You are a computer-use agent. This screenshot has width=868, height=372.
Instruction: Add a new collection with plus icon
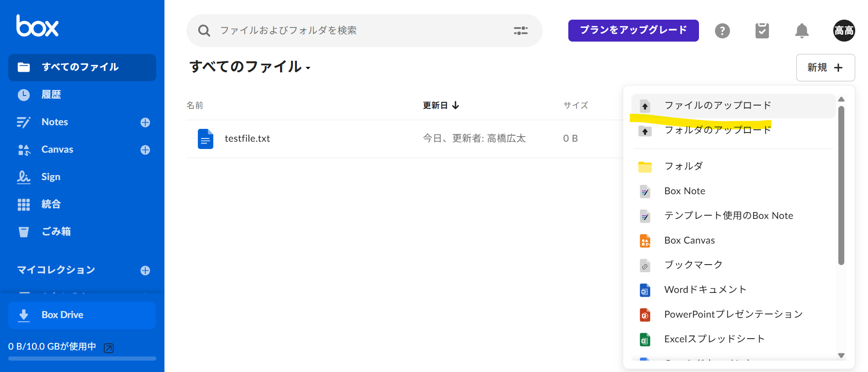145,271
